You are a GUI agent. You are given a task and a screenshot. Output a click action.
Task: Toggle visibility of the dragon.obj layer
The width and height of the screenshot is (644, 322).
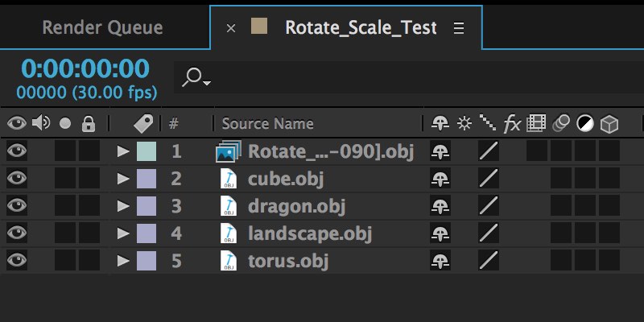click(16, 205)
